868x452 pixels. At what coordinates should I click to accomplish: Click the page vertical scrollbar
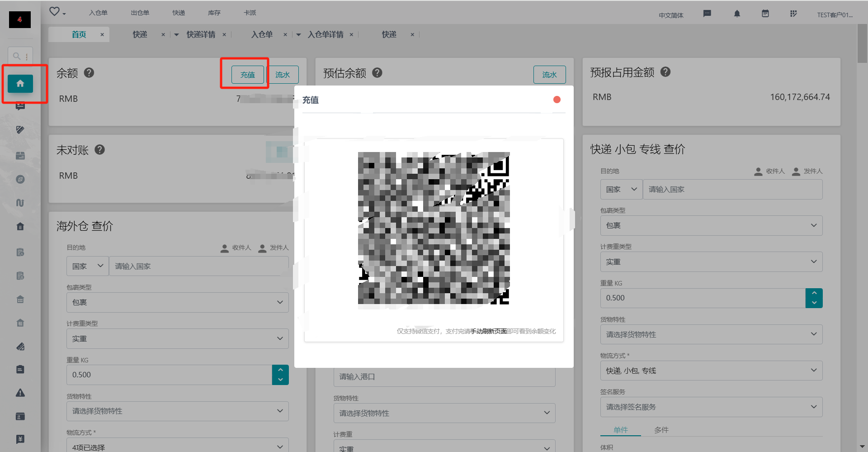click(x=862, y=43)
